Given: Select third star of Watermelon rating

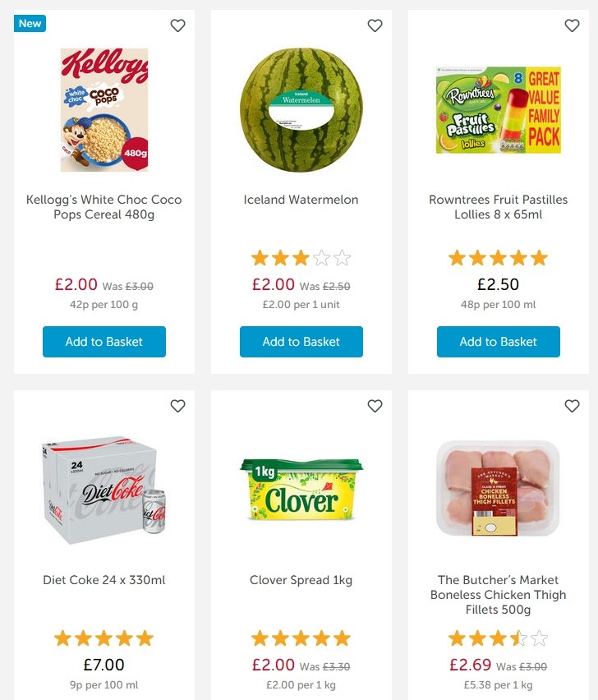Looking at the screenshot, I should click(301, 257).
